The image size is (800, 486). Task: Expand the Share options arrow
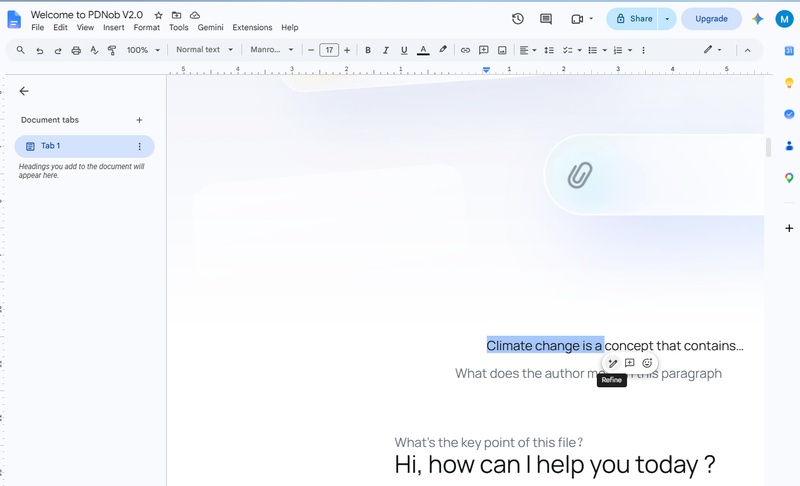click(x=667, y=19)
